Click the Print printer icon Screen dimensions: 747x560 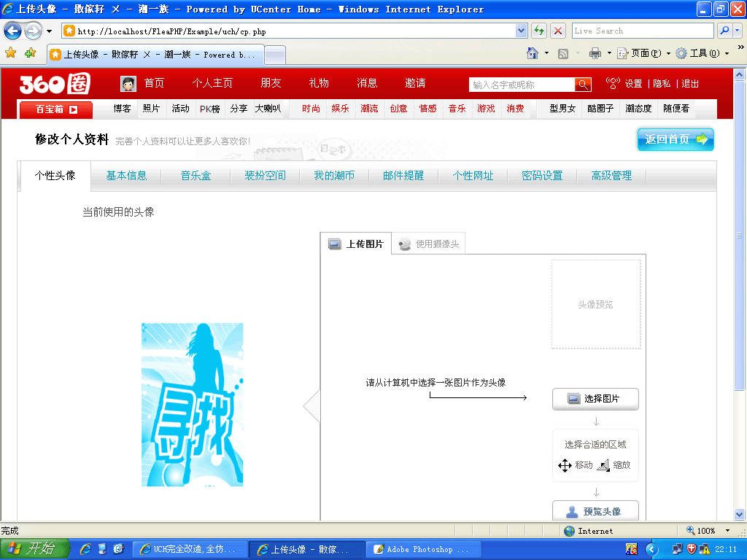point(595,53)
